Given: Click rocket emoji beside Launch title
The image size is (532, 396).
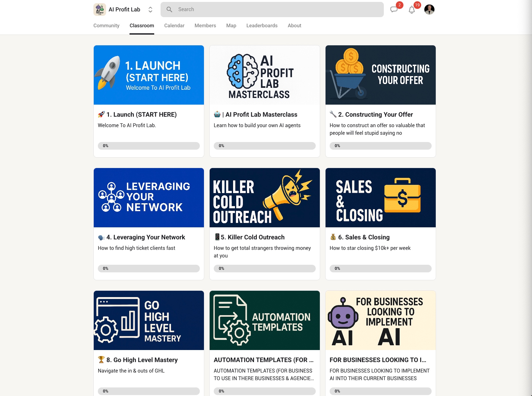Looking at the screenshot, I should point(101,114).
